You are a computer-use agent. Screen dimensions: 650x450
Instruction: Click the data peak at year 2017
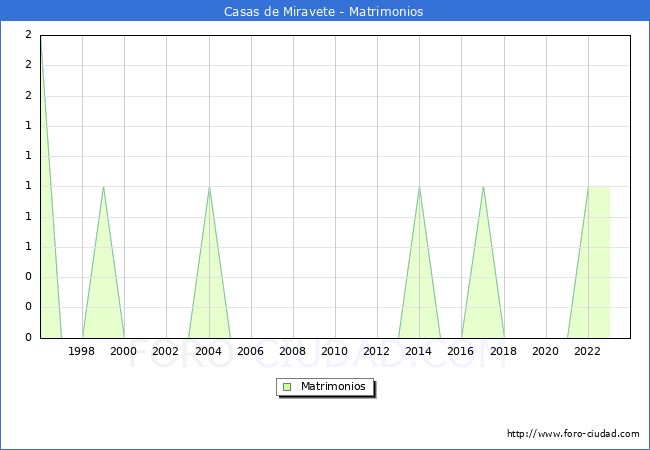tap(483, 187)
